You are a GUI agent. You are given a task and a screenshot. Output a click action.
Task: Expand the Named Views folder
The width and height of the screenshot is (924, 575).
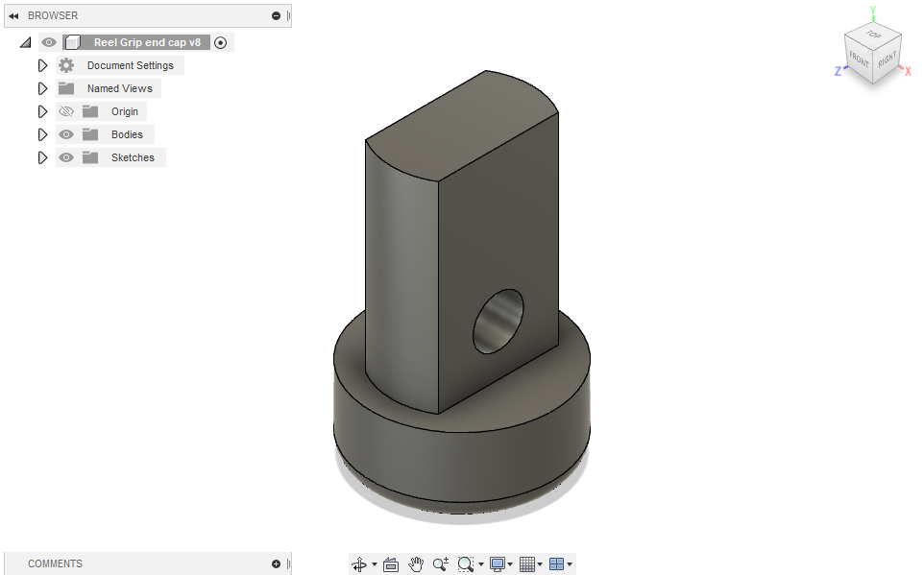point(42,88)
